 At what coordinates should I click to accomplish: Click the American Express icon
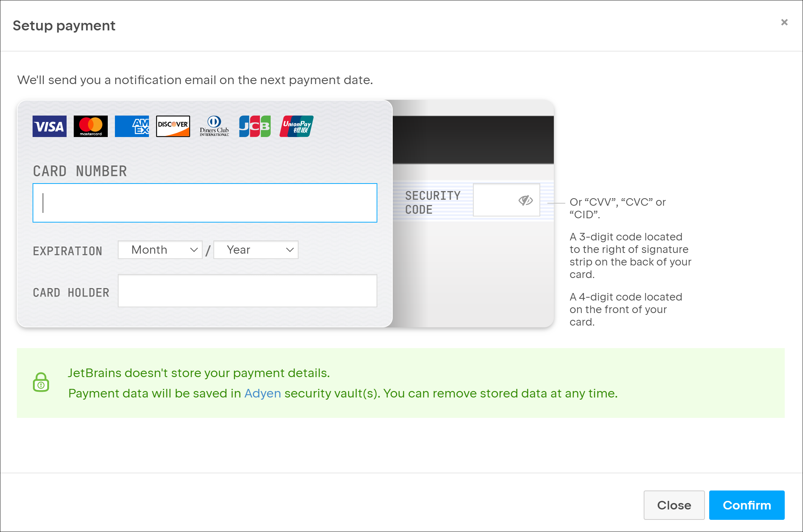coord(130,125)
